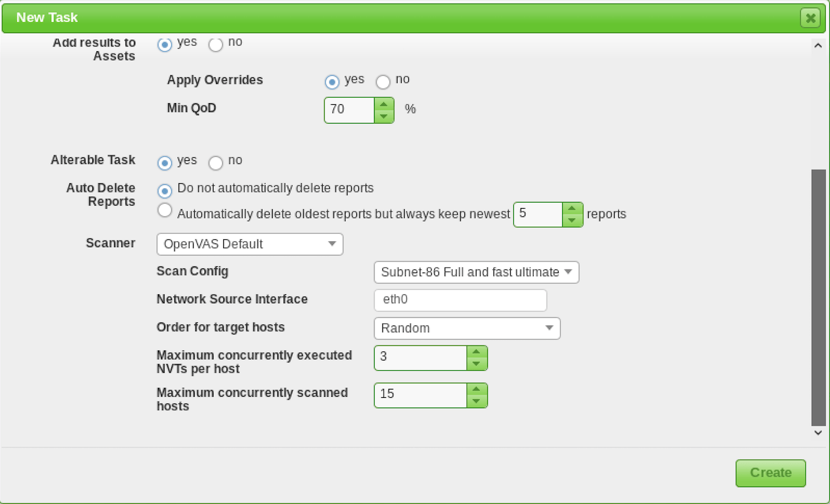The height and width of the screenshot is (504, 830).
Task: Select 'no' for Apply Overrides
Action: pos(383,81)
